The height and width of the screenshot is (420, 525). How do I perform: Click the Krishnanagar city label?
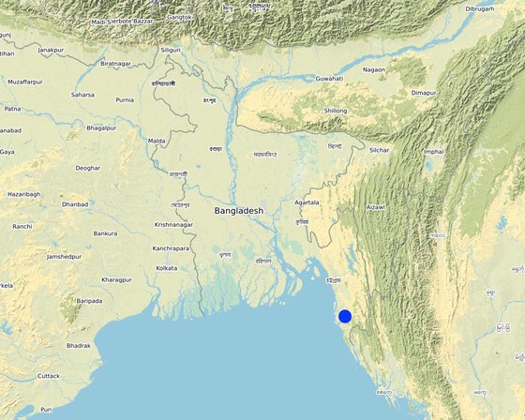tap(173, 225)
